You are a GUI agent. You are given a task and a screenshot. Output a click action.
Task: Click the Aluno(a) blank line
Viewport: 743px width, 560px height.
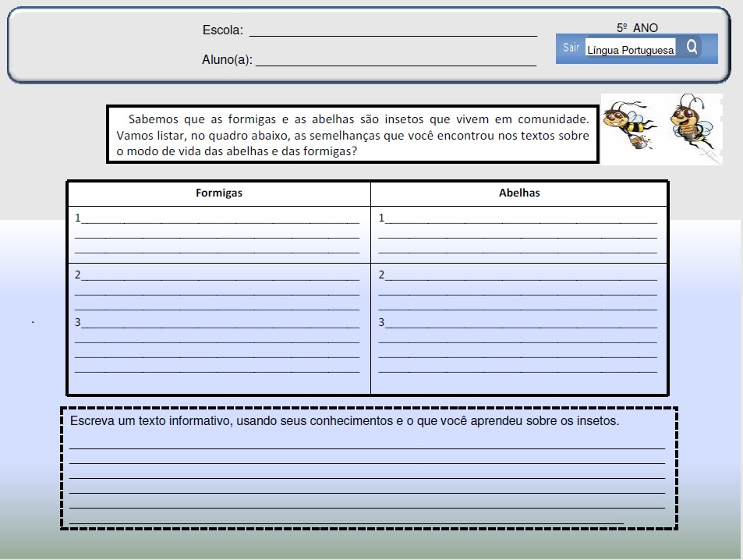396,65
